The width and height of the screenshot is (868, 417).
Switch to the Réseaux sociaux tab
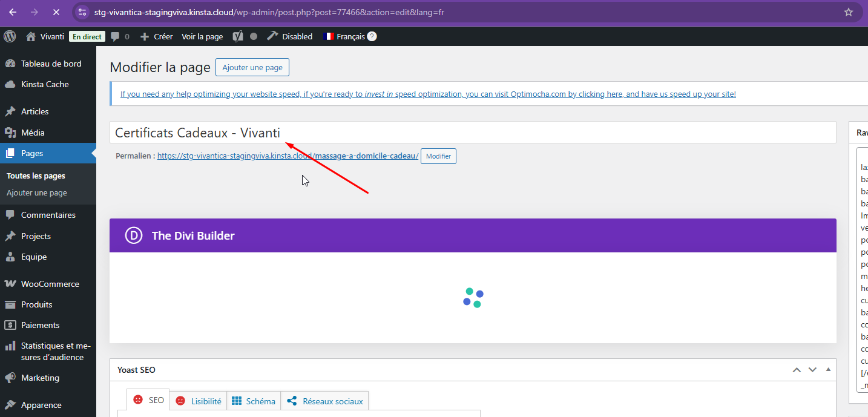pyautogui.click(x=325, y=401)
